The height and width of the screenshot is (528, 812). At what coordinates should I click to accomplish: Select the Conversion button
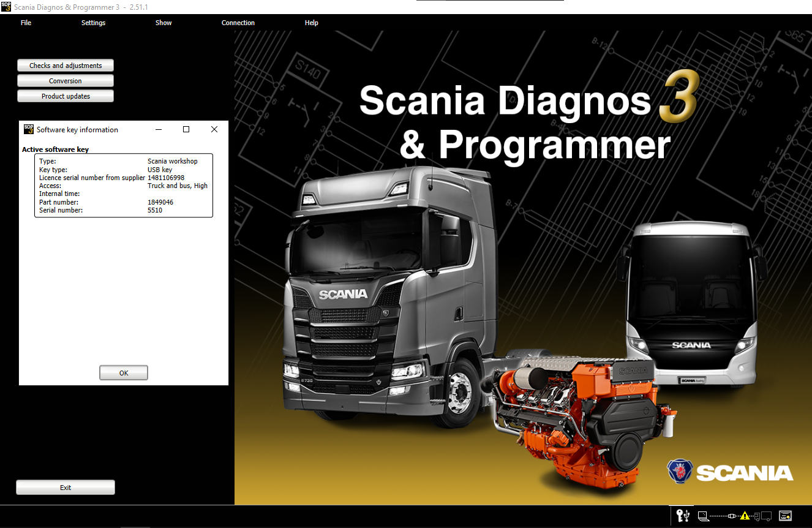click(66, 81)
